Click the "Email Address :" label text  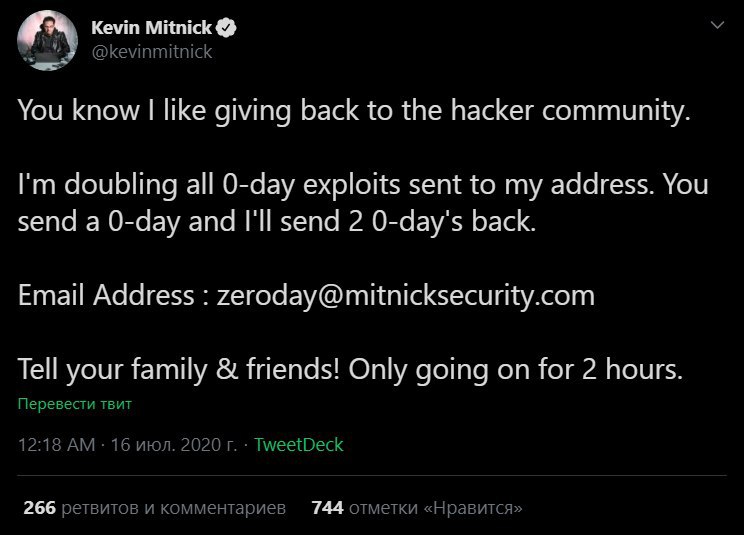[113, 295]
